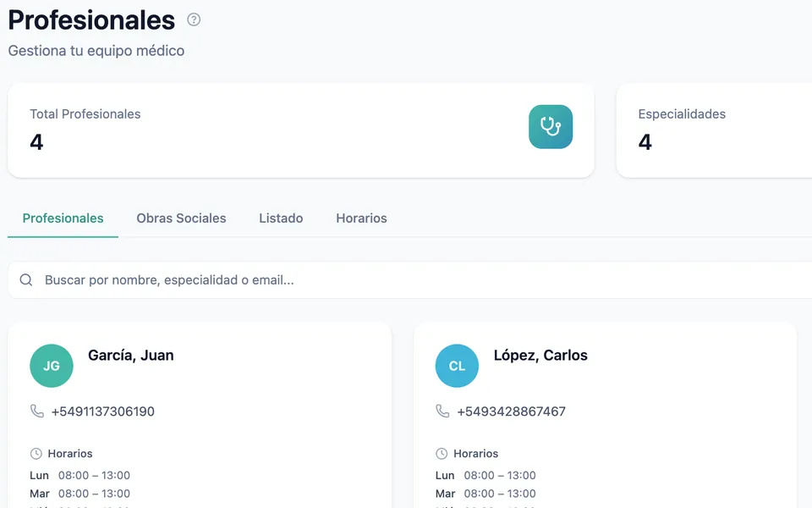This screenshot has width=812, height=508.
Task: Click the help question mark icon beside Profesionales
Action: (194, 19)
